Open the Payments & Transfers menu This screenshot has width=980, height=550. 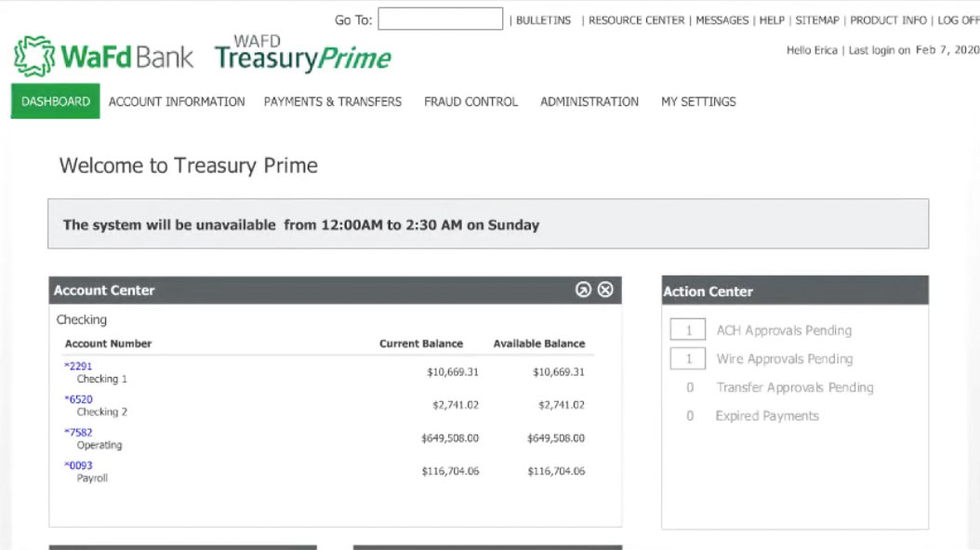[x=333, y=101]
